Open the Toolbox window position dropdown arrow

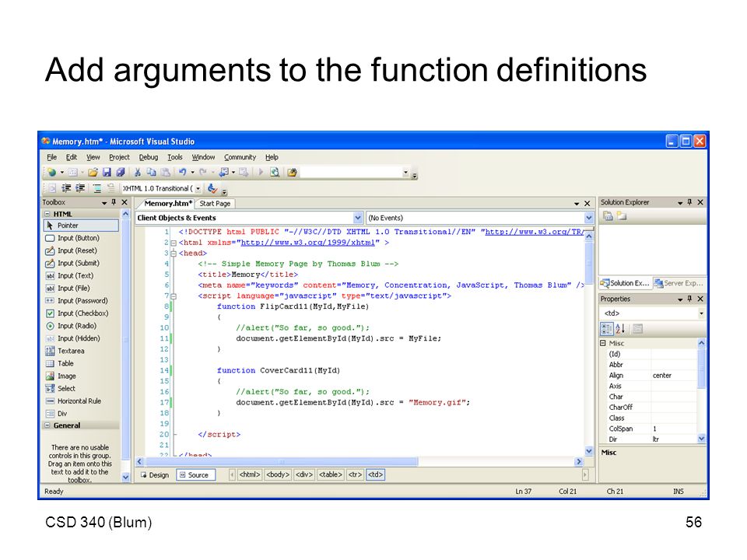pyautogui.click(x=104, y=203)
